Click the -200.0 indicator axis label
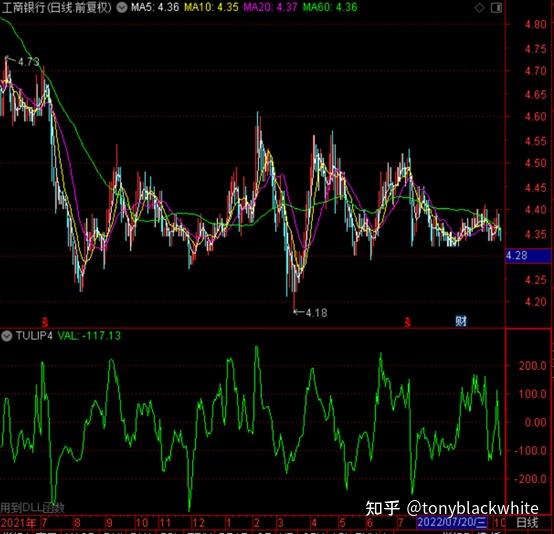Screen dimensions: 554x534 pyautogui.click(x=531, y=479)
